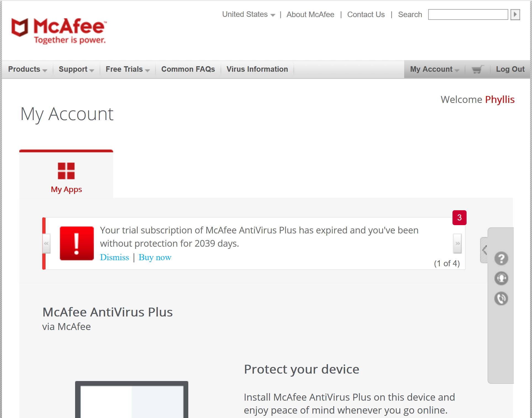Open Common FAQs menu item
This screenshot has width=532, height=418.
(188, 69)
